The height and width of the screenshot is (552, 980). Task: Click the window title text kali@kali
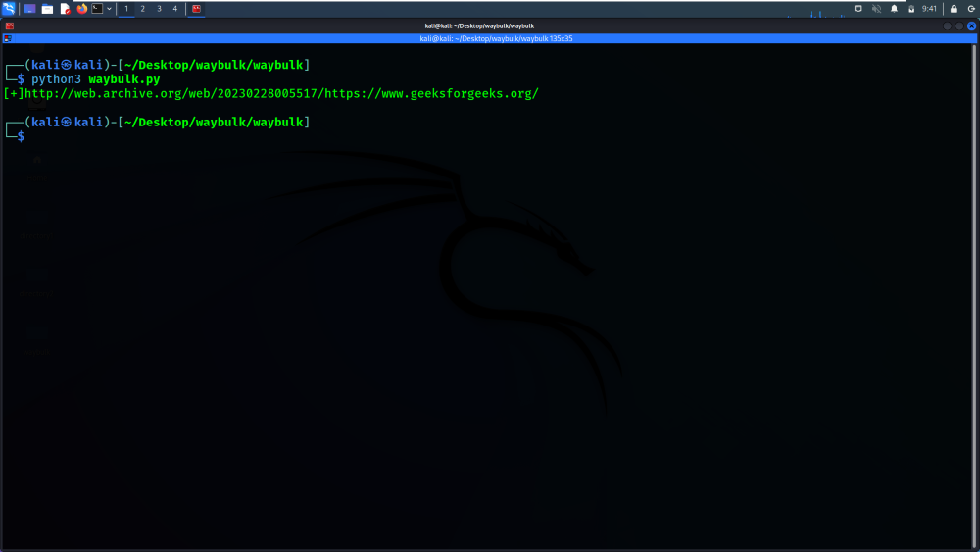click(x=479, y=25)
